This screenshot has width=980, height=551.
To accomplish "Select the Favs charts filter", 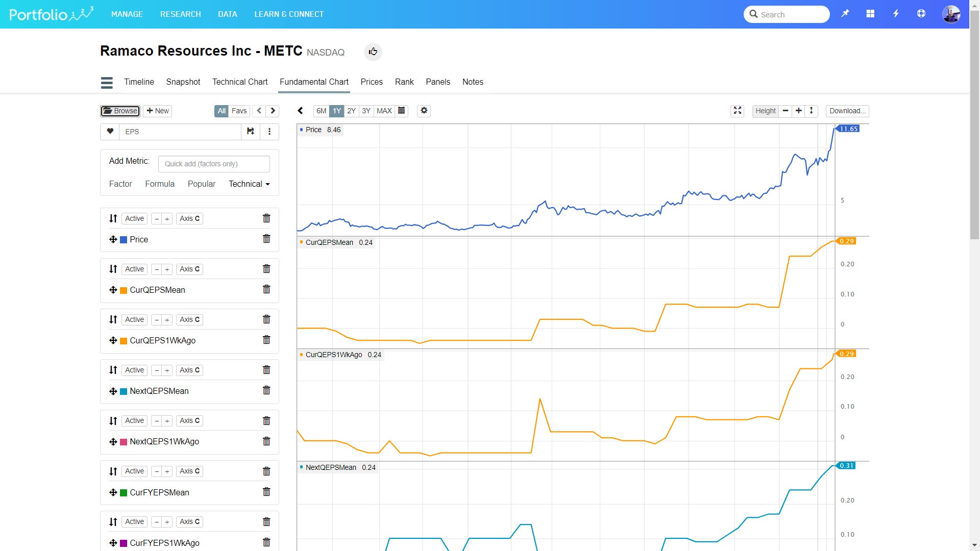I will pyautogui.click(x=239, y=111).
